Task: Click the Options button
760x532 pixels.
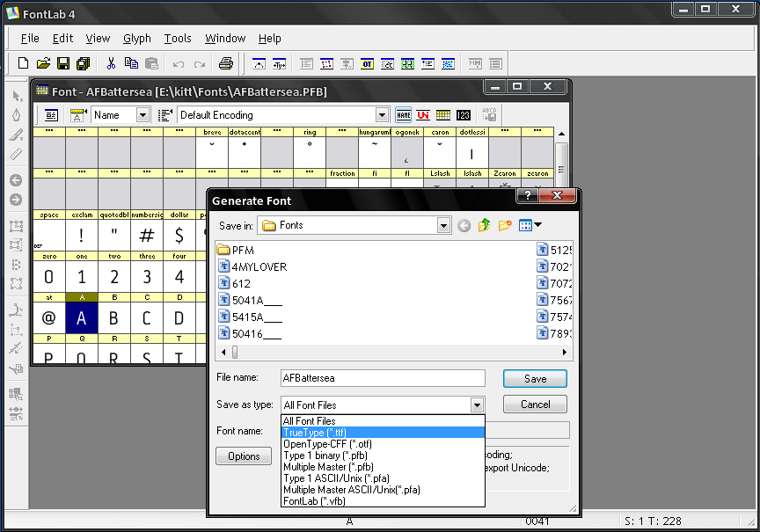Action: (x=244, y=456)
